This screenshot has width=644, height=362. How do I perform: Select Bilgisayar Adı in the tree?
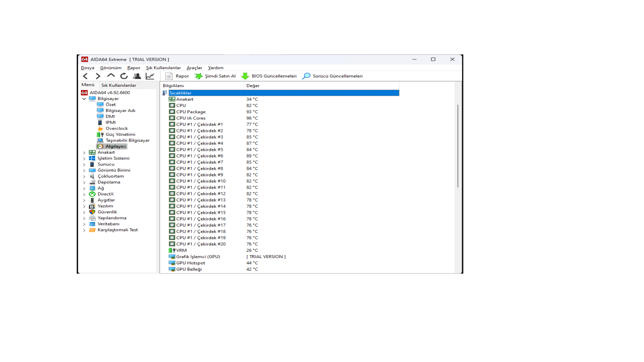click(x=116, y=111)
